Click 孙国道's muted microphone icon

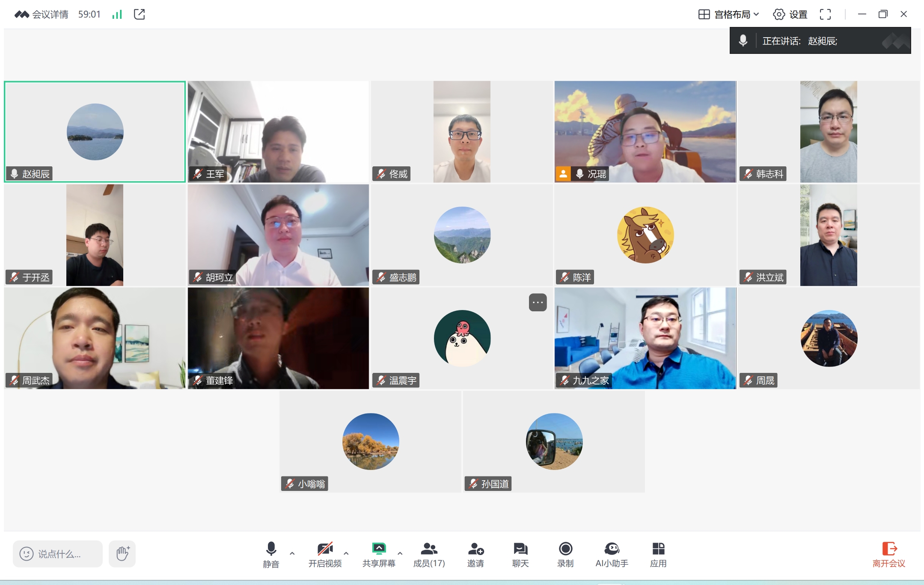[x=473, y=484]
